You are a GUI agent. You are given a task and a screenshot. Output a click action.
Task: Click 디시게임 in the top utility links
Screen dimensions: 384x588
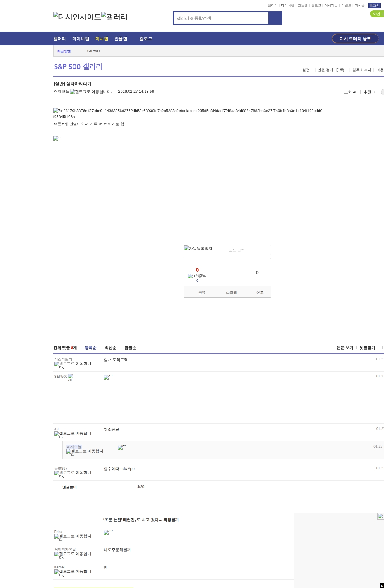pyautogui.click(x=331, y=5)
